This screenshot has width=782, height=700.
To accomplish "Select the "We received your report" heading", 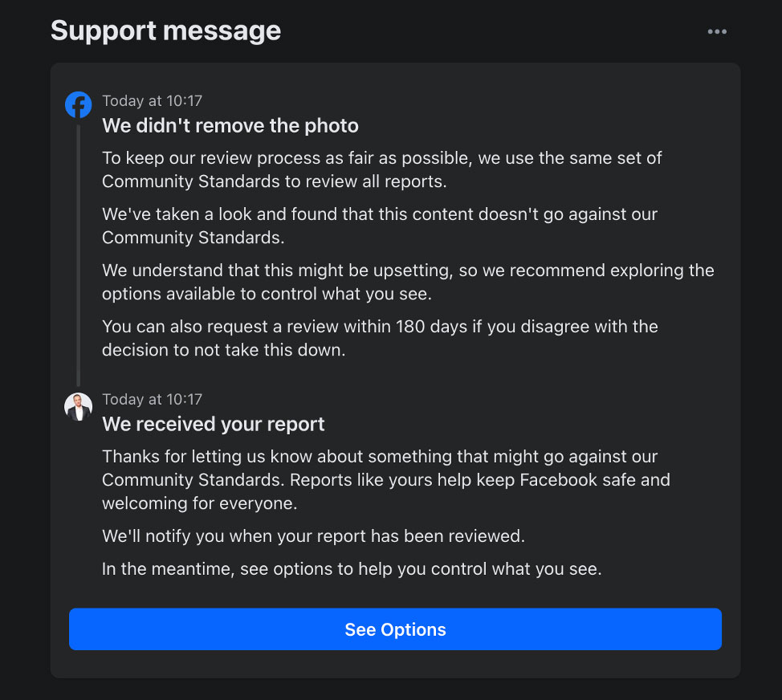I will point(213,424).
